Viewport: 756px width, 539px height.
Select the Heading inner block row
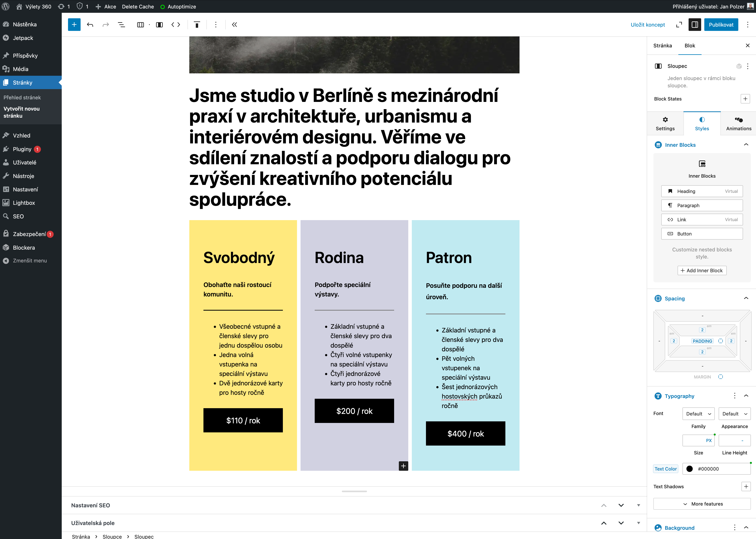tap(702, 191)
